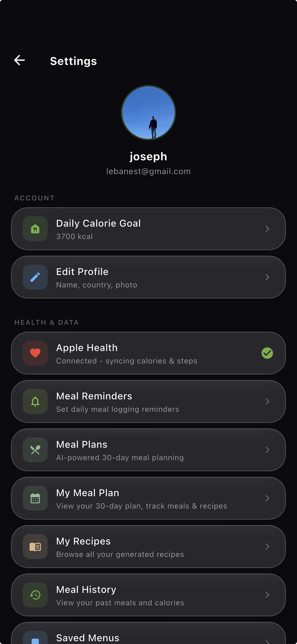Tap the lebanest@gmail.com email text
The image size is (297, 644).
tap(148, 172)
